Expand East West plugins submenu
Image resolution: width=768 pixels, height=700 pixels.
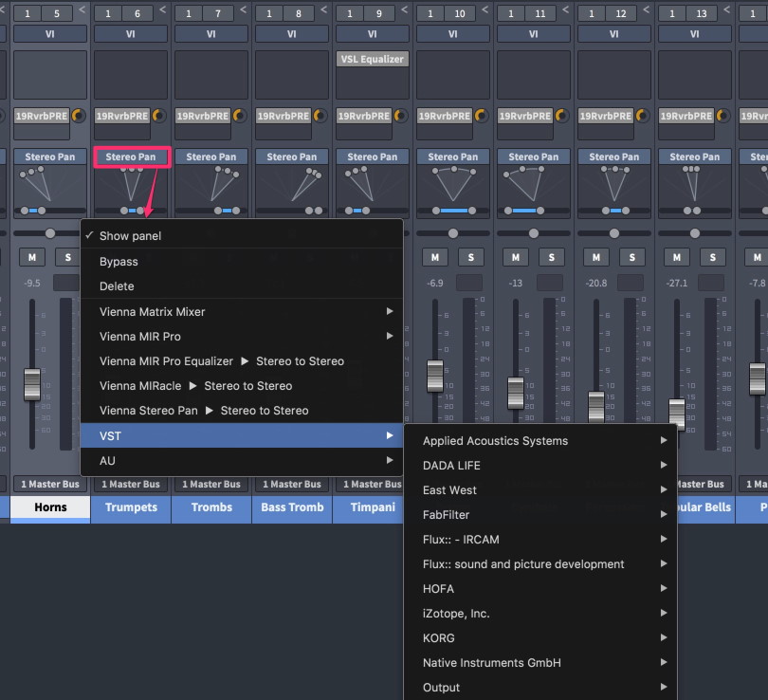tap(540, 489)
